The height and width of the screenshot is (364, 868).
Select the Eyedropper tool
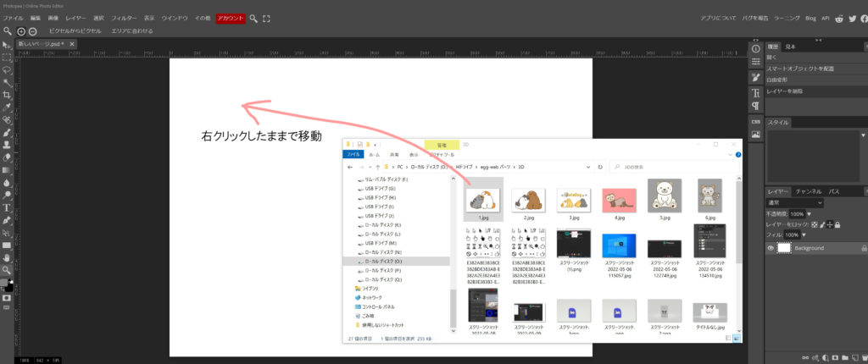click(x=7, y=108)
